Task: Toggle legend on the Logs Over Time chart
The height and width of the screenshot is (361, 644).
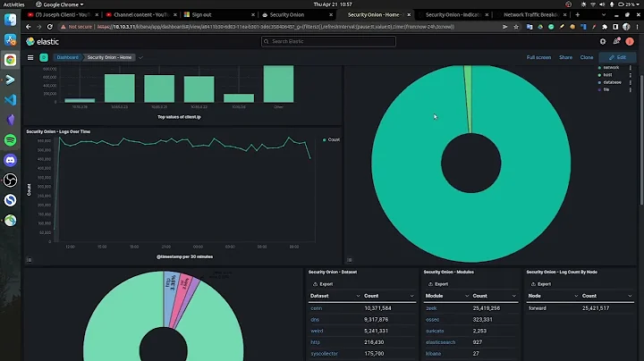Action: click(30, 260)
